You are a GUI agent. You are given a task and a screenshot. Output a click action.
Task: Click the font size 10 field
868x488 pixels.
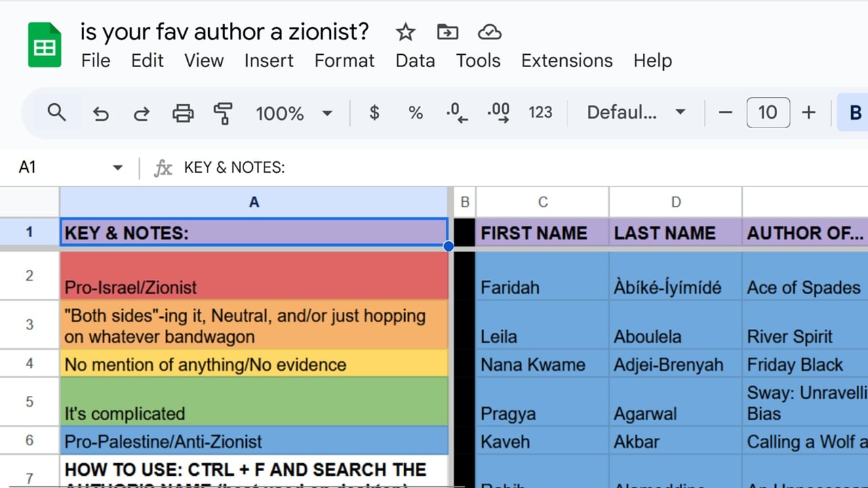point(768,113)
